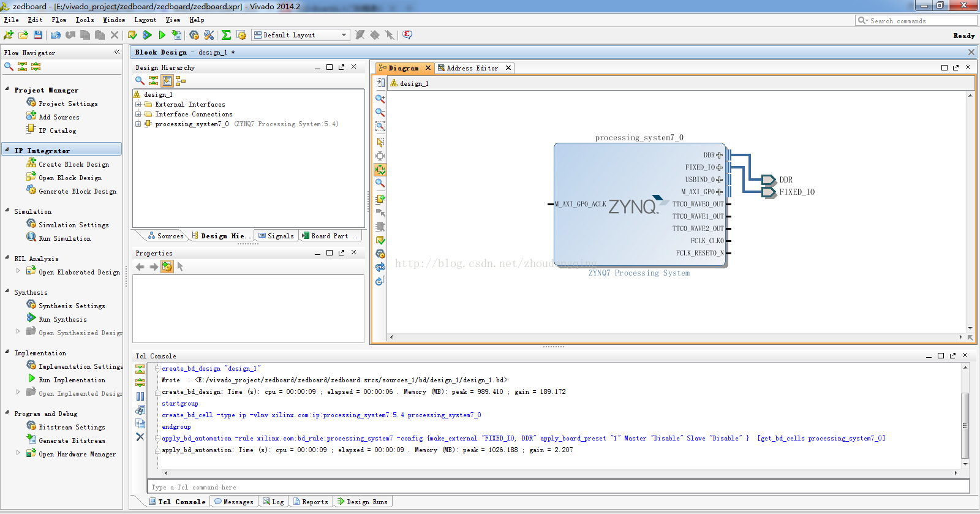The image size is (980, 514).
Task: Click Generate Block Design link
Action: point(77,191)
